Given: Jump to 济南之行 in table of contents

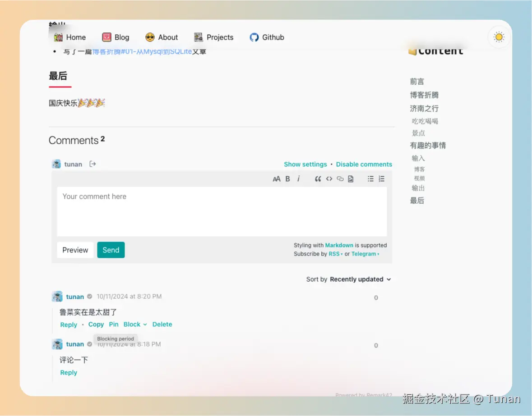Looking at the screenshot, I should click(x=424, y=109).
